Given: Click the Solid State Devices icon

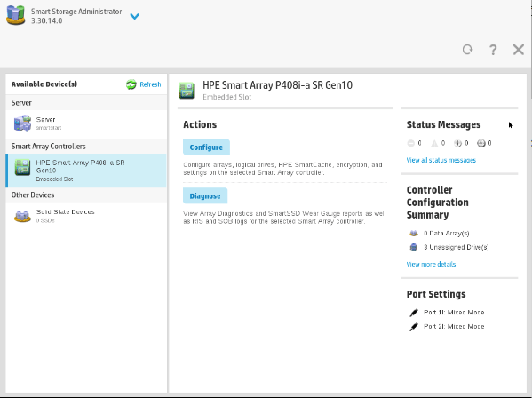Looking at the screenshot, I should point(22,216).
